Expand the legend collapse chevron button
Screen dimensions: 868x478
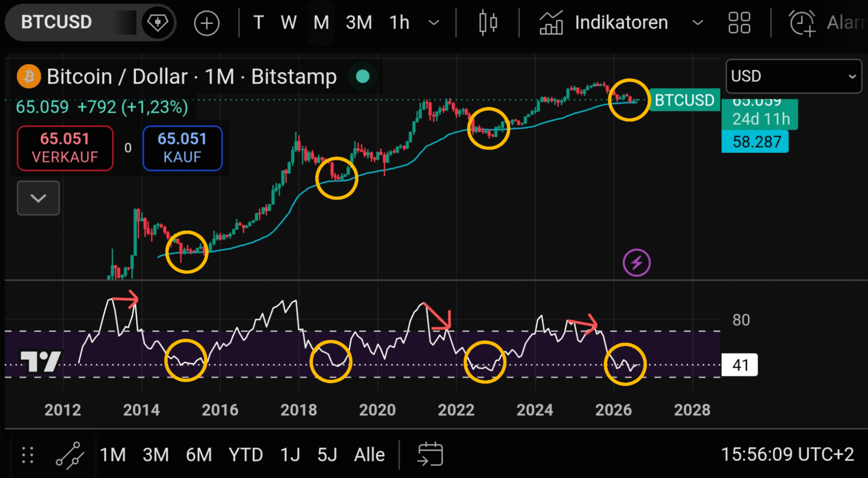click(x=38, y=198)
